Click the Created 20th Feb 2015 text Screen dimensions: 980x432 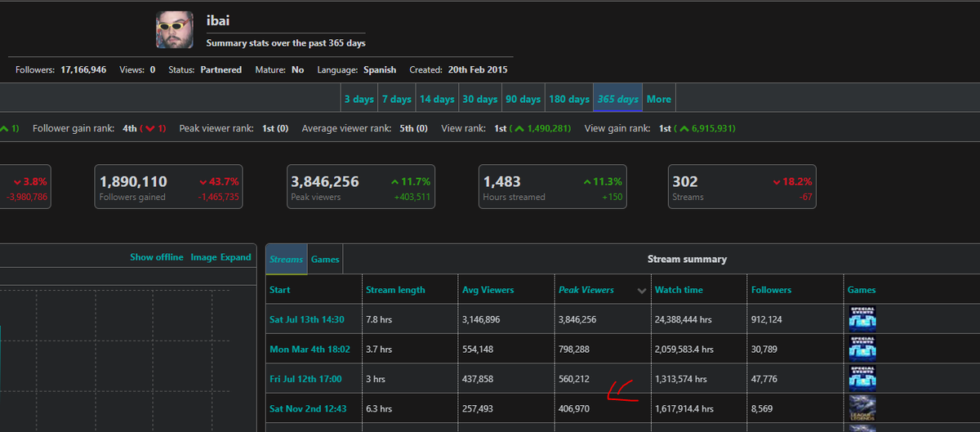point(458,69)
